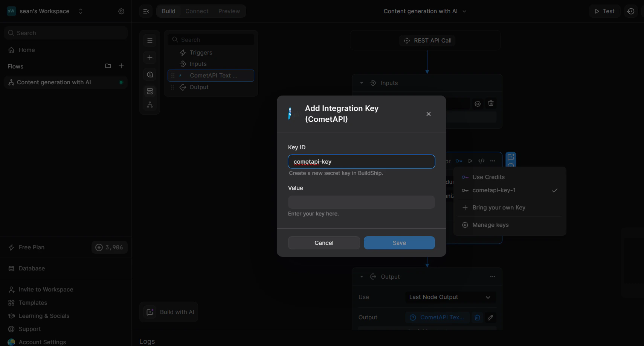Image resolution: width=644 pixels, height=346 pixels.
Task: Run the CometAPI node play icon
Action: pos(470,161)
